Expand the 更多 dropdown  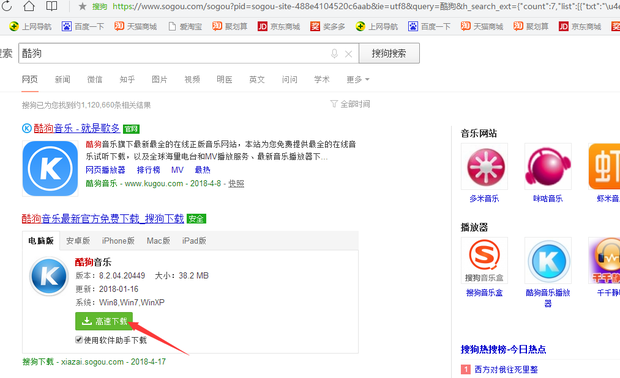tap(358, 79)
